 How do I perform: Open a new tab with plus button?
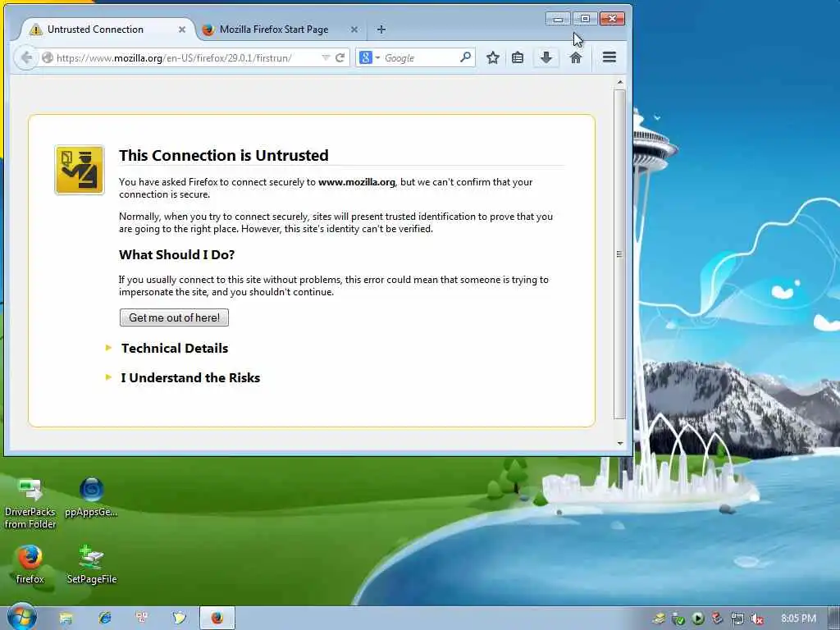pyautogui.click(x=381, y=30)
